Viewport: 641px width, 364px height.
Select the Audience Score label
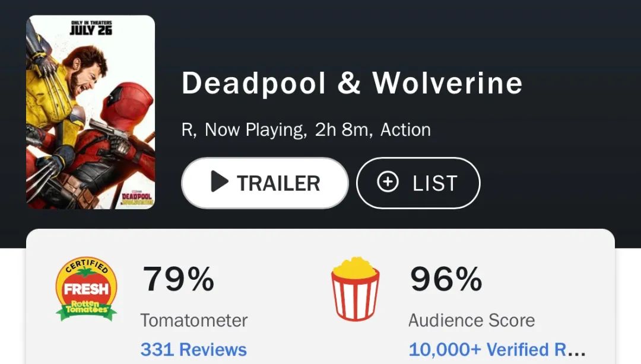(472, 321)
